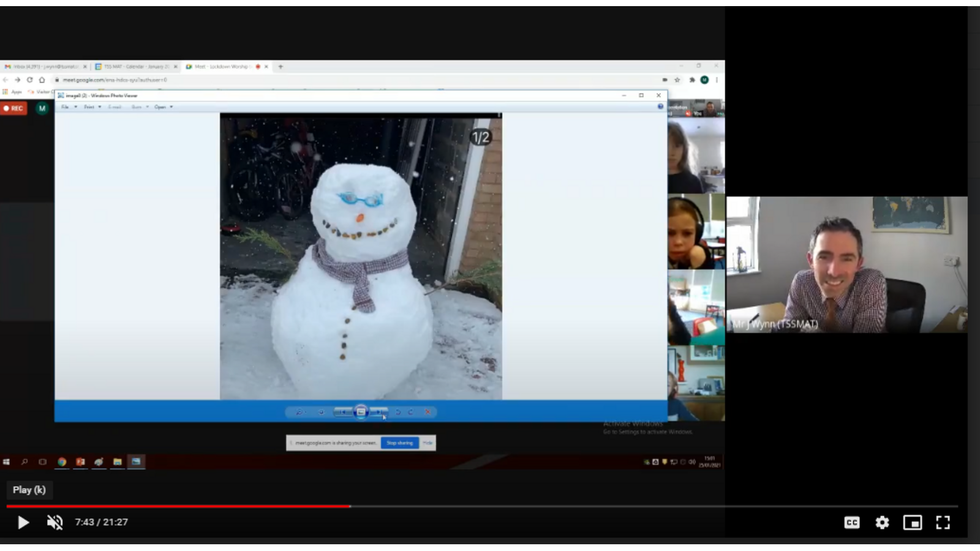Toggle closed captions with the CC button

851,522
